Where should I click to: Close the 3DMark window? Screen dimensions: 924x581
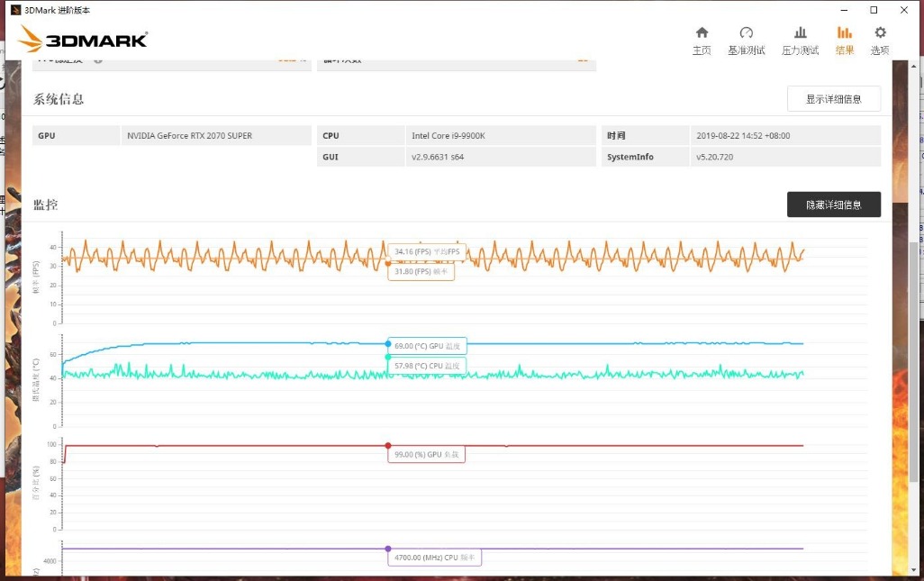(x=904, y=10)
